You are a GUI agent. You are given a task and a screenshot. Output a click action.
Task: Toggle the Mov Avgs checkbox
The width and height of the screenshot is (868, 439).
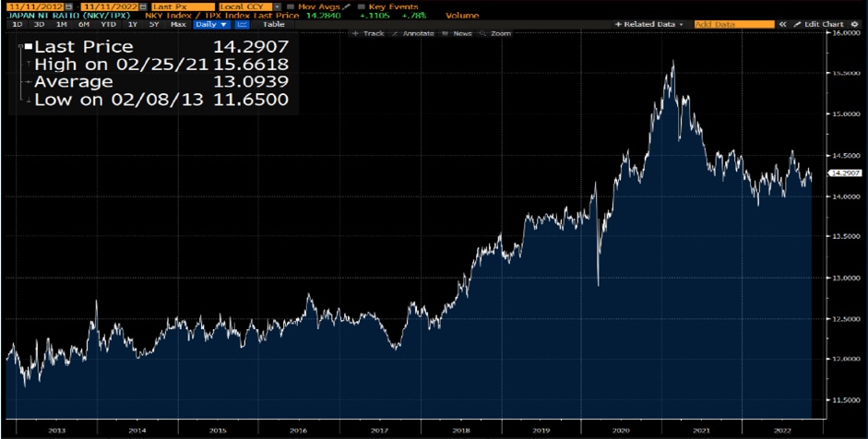(x=291, y=6)
